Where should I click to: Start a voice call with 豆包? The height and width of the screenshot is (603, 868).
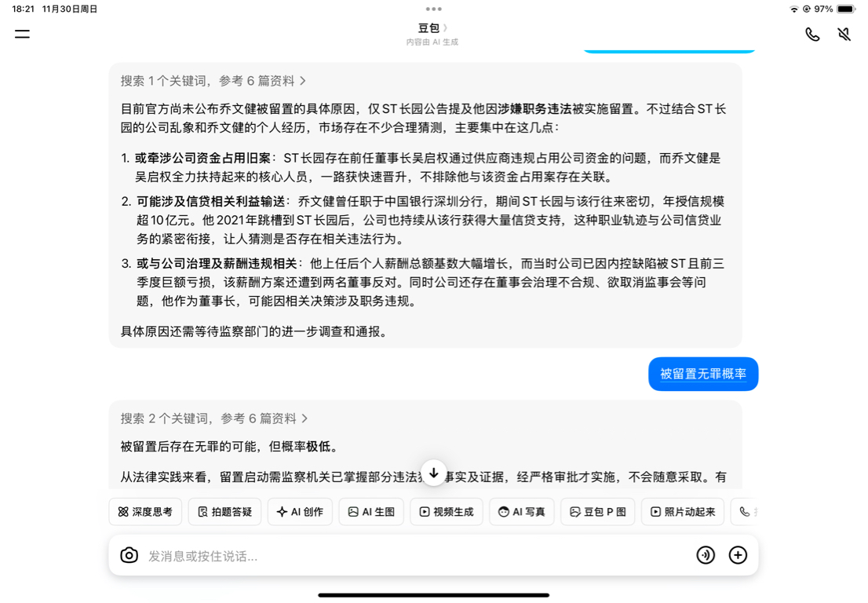812,35
